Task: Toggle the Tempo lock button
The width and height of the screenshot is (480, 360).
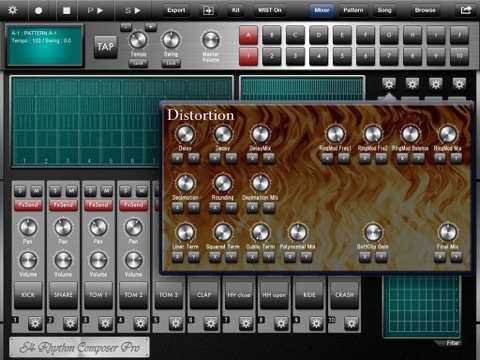Action: (x=138, y=63)
